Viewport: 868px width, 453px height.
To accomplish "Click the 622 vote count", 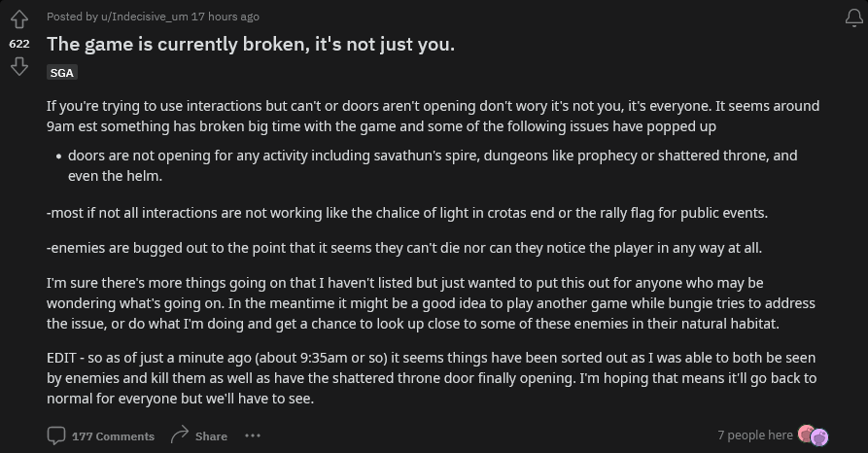I will 18,44.
